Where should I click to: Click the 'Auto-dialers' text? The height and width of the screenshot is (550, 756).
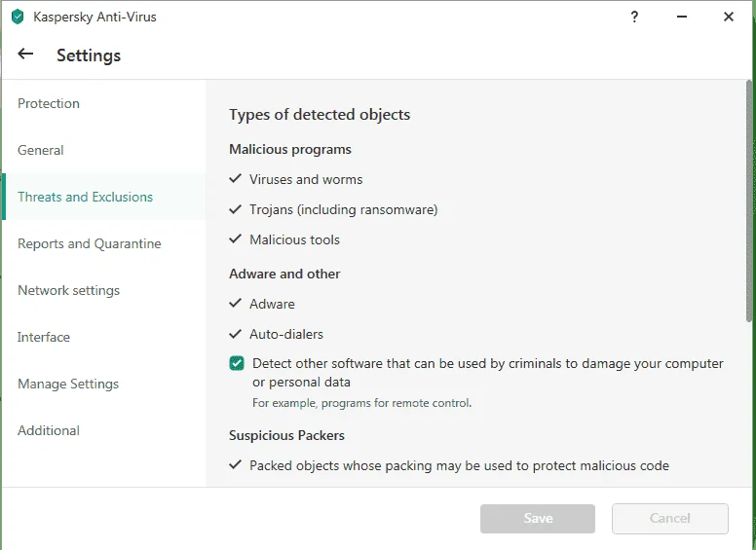click(286, 334)
